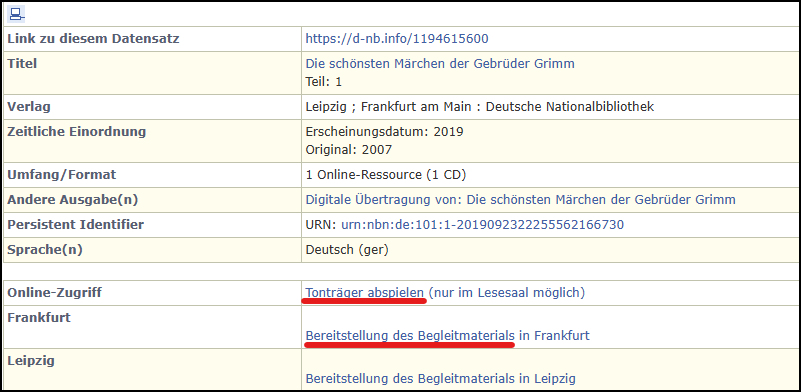Select the Link zu diesem Datensatz label
The height and width of the screenshot is (392, 801).
[93, 38]
